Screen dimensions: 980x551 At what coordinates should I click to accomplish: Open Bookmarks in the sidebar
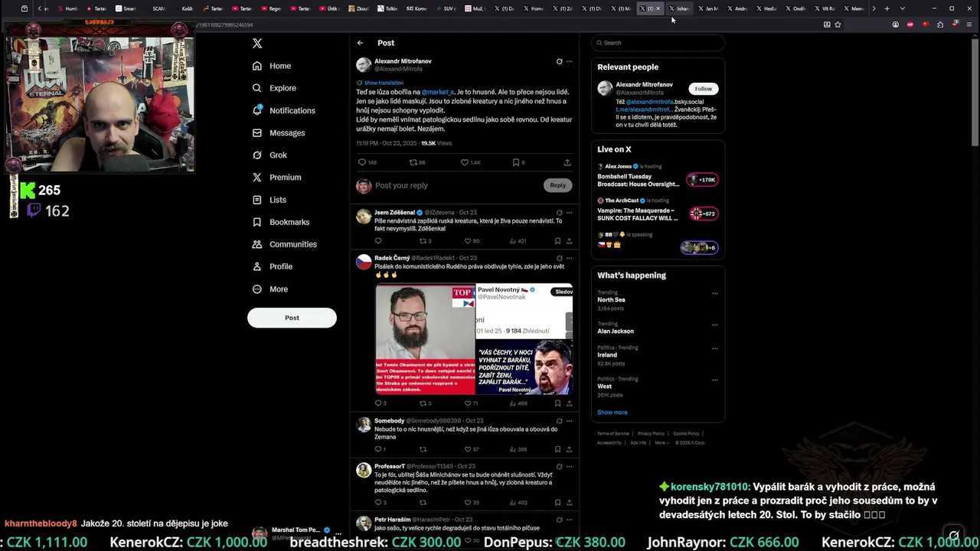(x=280, y=222)
